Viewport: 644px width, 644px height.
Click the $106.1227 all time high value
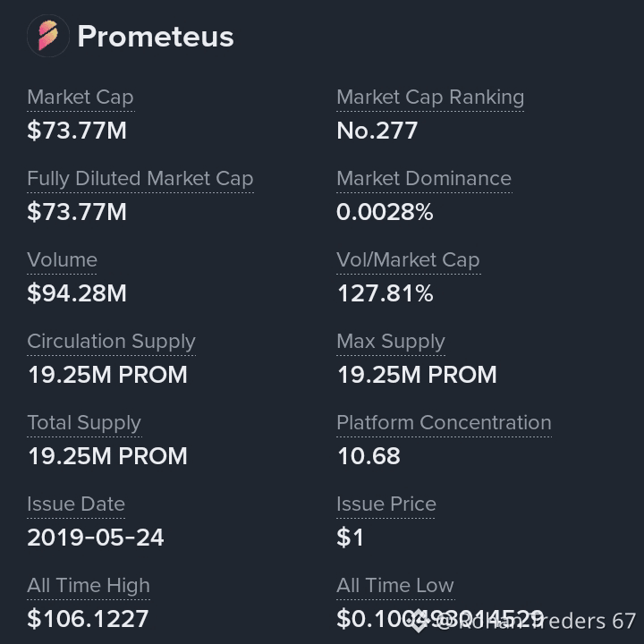point(88,619)
